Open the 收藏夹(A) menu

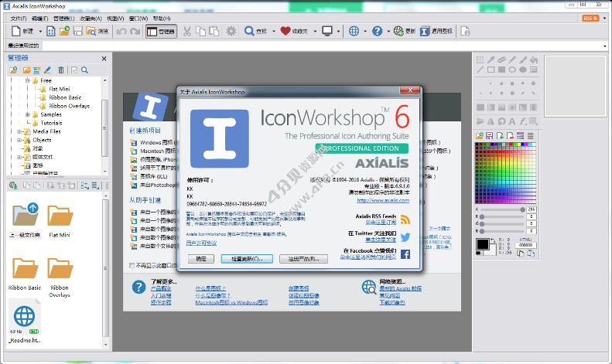(91, 19)
